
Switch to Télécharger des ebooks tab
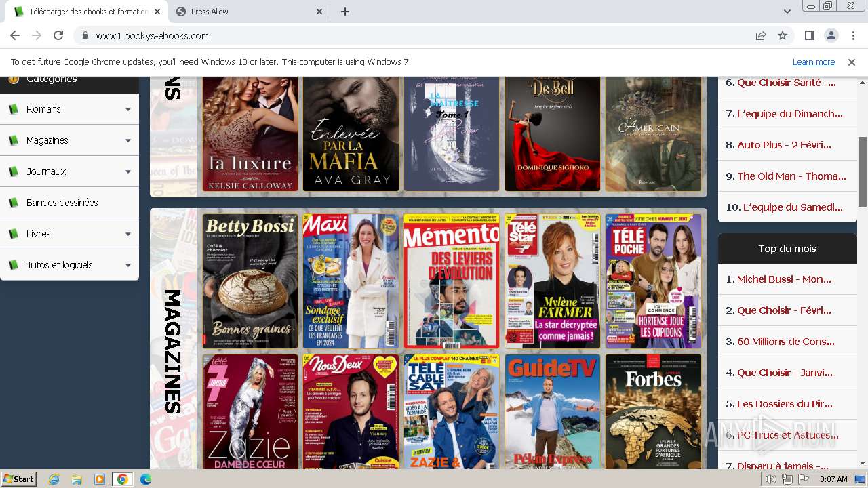[x=88, y=12]
